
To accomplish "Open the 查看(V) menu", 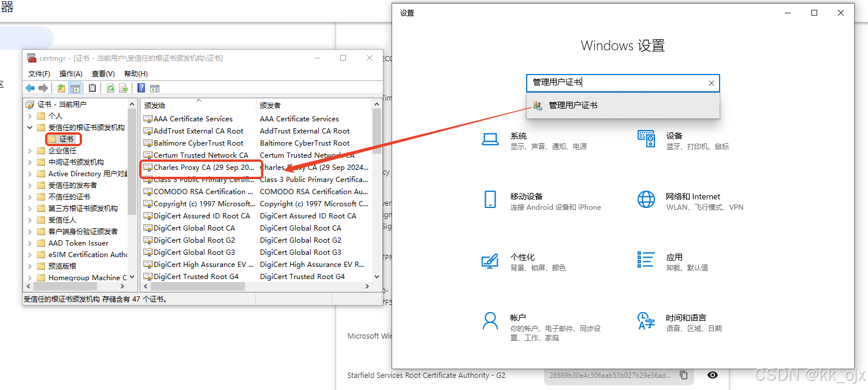I will coord(103,74).
